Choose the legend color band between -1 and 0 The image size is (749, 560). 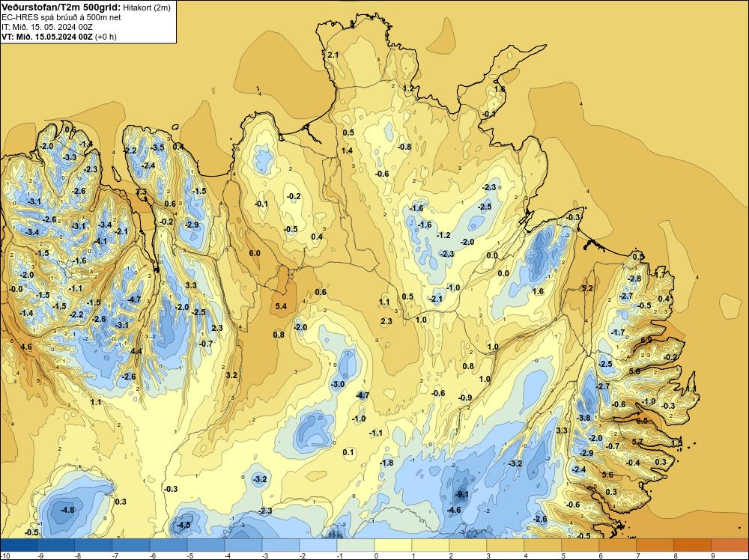coord(356,545)
